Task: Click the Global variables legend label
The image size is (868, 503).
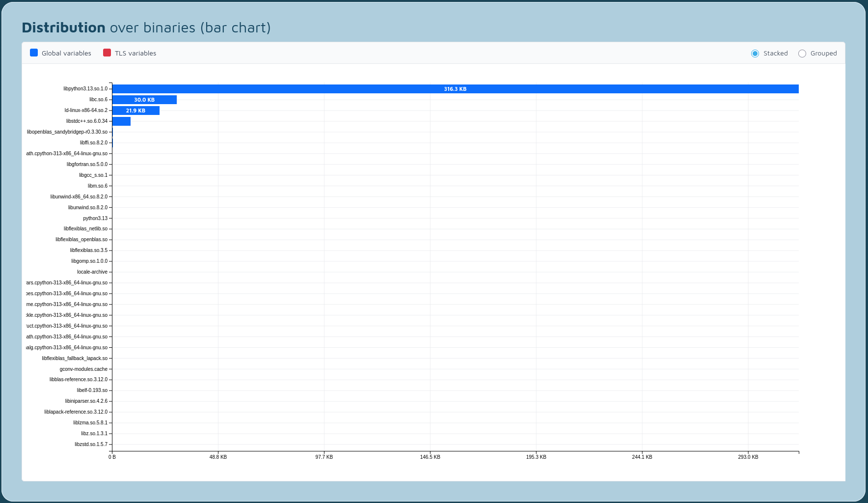Action: (66, 54)
